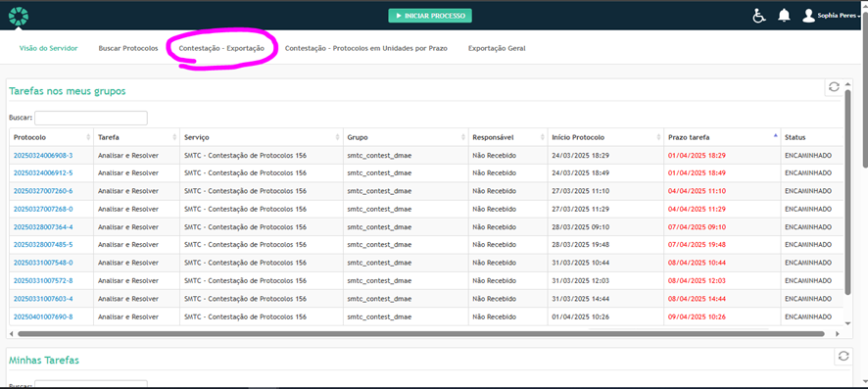Sort by the Status column

coord(811,137)
